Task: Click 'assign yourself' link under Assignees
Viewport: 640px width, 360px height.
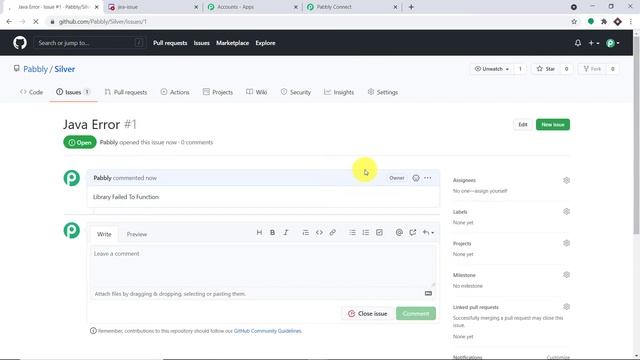Action: (493, 191)
